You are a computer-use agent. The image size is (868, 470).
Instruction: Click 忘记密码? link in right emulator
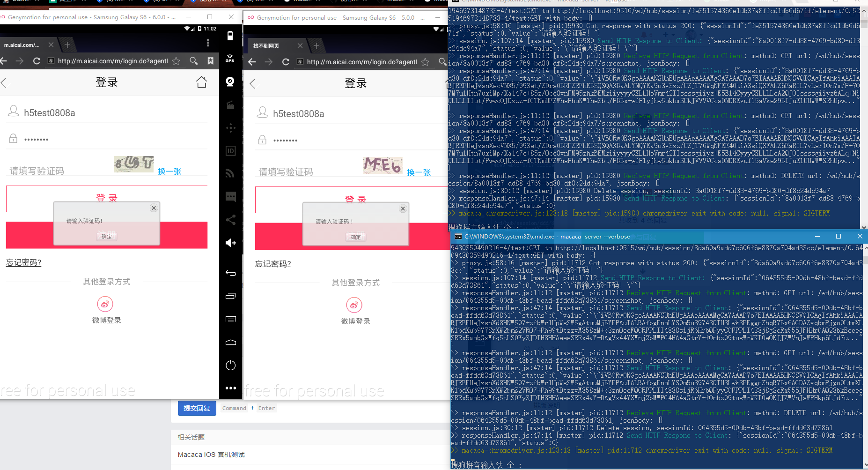pos(273,264)
